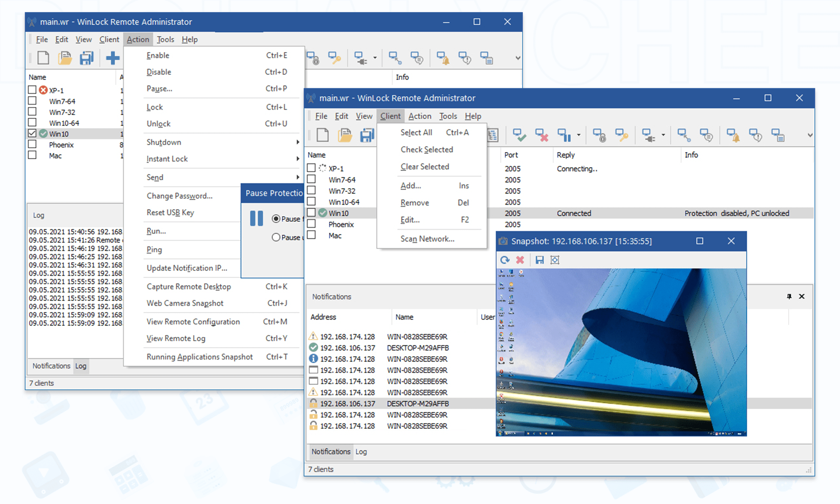This screenshot has width=840, height=504.
Task: Check the XP-1 checkbox in front window
Action: coord(311,168)
